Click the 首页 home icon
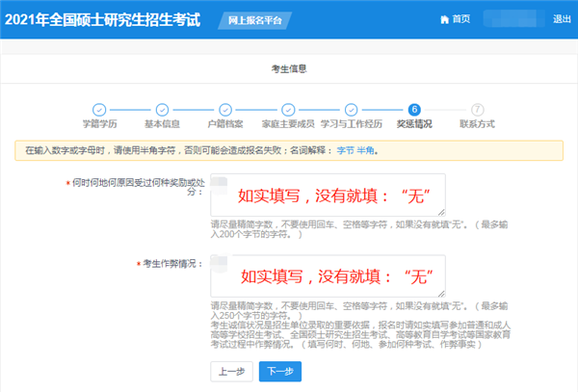Viewport: 578px width, 392px height. pyautogui.click(x=444, y=19)
